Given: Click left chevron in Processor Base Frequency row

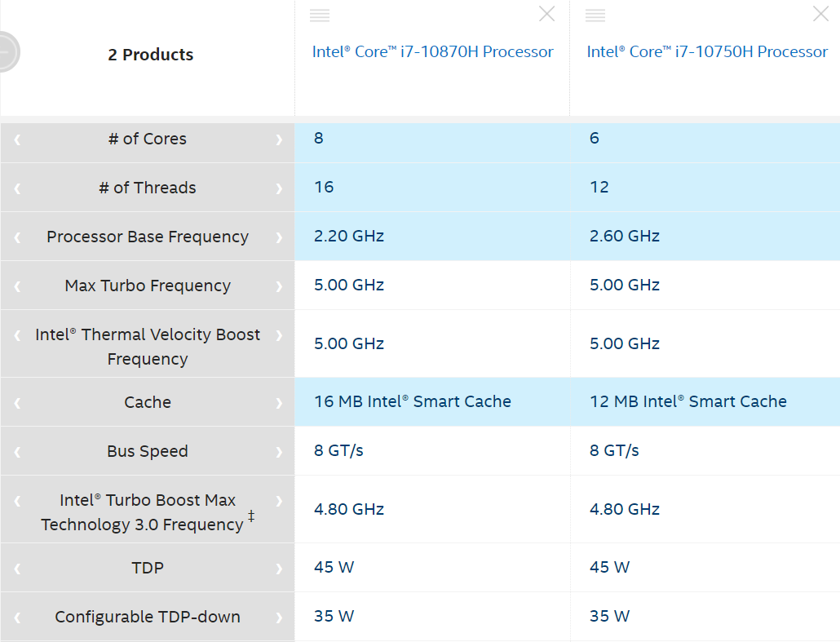Looking at the screenshot, I should click(x=17, y=237).
